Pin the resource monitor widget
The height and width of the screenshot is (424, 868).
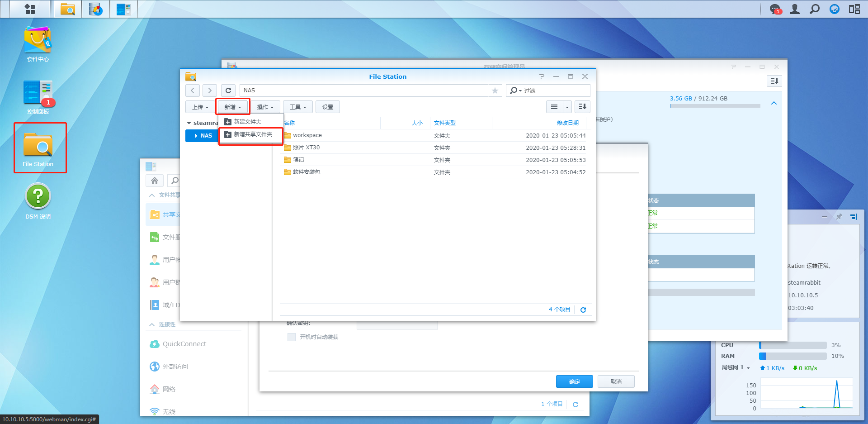click(839, 217)
